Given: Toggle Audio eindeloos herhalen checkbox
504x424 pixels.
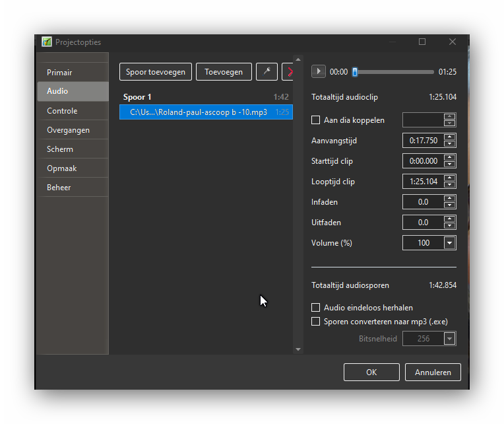Looking at the screenshot, I should [316, 308].
